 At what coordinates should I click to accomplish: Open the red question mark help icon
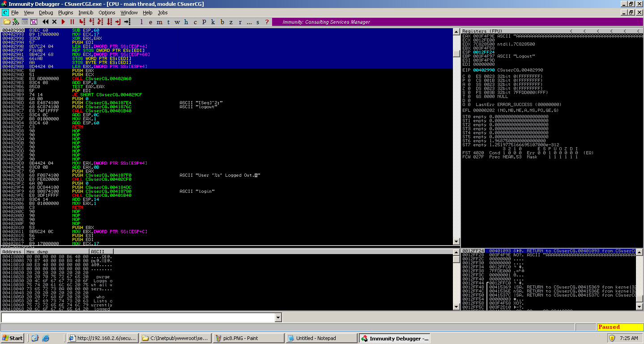[x=267, y=21]
